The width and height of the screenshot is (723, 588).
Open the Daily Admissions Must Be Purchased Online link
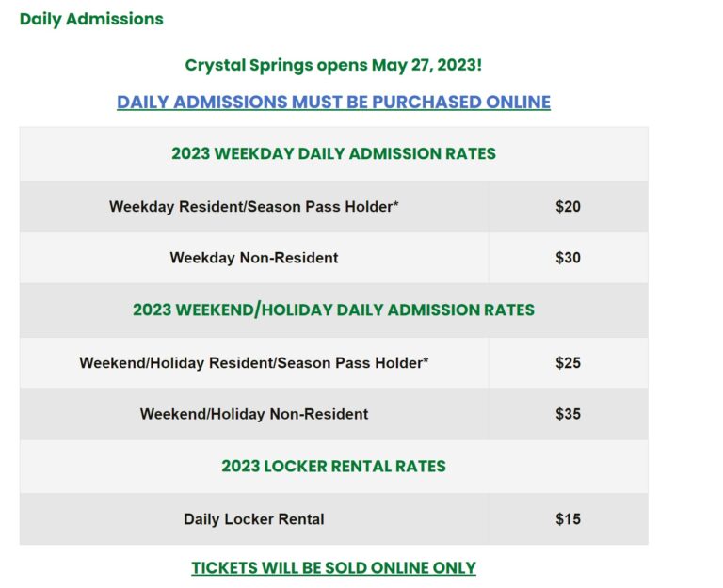coord(333,102)
